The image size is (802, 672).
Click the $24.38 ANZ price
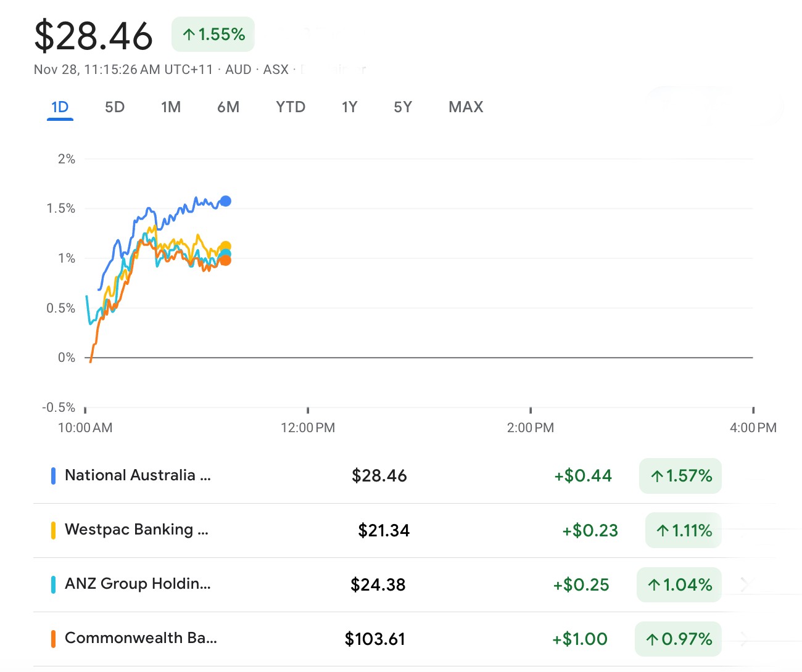[378, 584]
